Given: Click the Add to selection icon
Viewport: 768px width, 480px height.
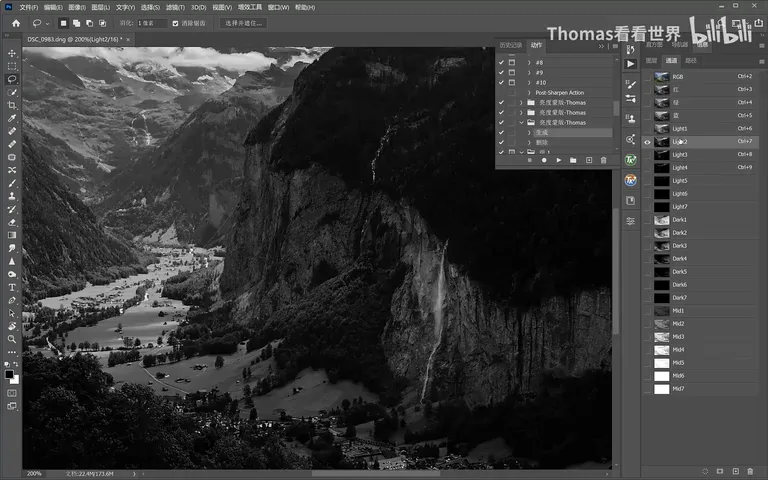Looking at the screenshot, I should 76,23.
